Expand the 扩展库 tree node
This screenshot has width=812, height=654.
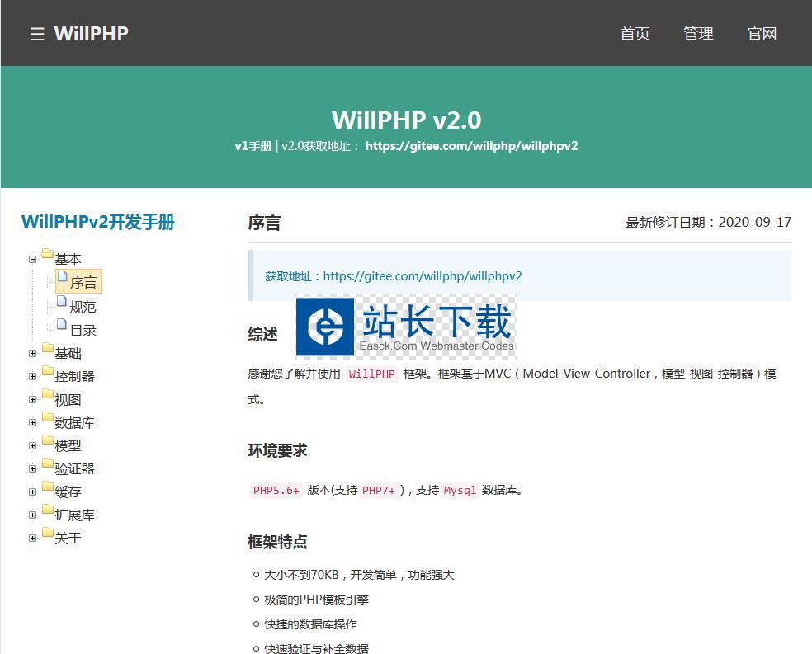click(x=33, y=515)
